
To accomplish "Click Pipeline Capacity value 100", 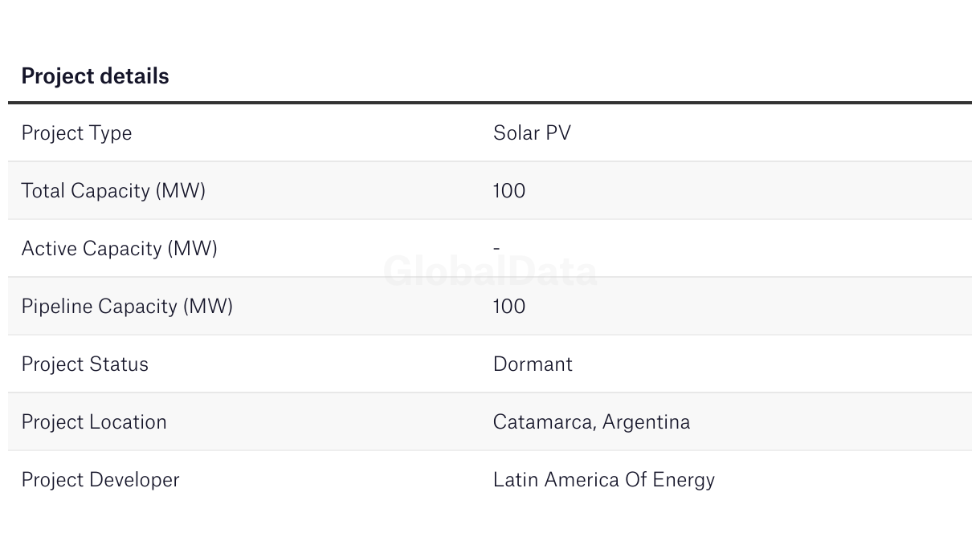I will pyautogui.click(x=509, y=306).
